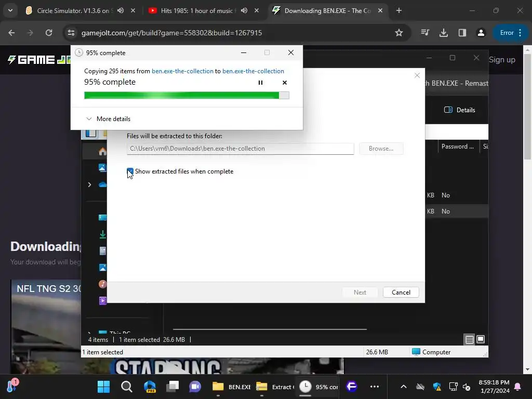Switch Explorer to large thumbnails view
The width and height of the screenshot is (532, 399).
(x=481, y=339)
